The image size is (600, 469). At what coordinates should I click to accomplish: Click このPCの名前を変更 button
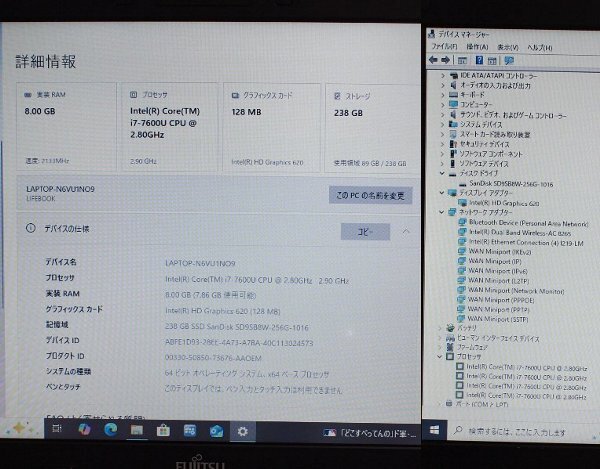coord(370,195)
